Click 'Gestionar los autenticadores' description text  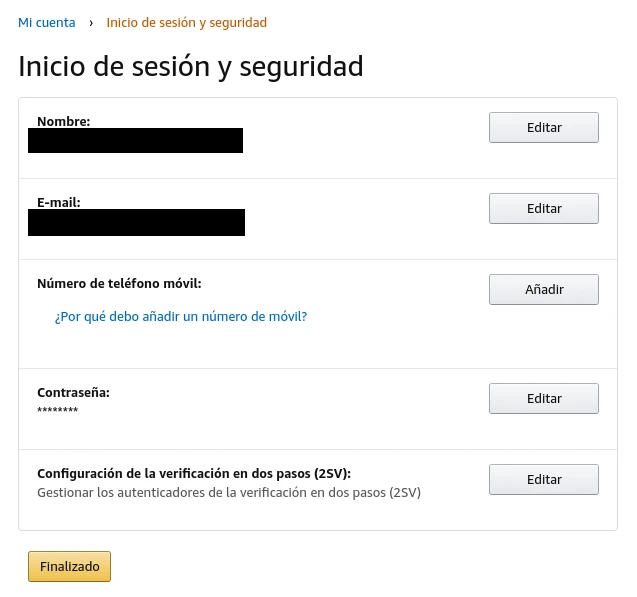pyautogui.click(x=228, y=492)
